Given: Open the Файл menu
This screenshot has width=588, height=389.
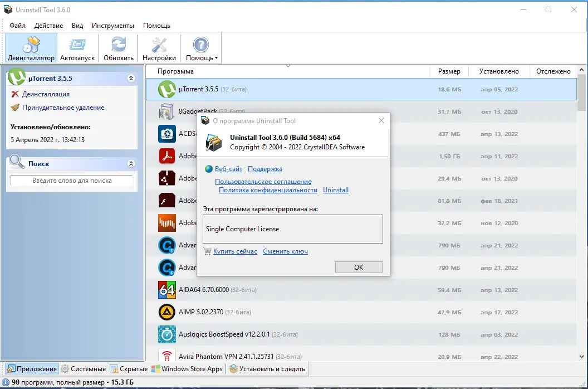Looking at the screenshot, I should point(18,26).
